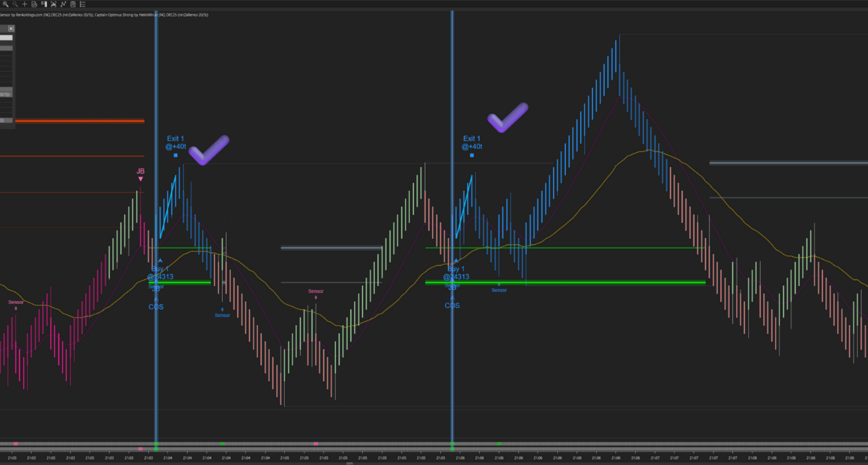Select the upper gray level line at far right

coord(789,163)
